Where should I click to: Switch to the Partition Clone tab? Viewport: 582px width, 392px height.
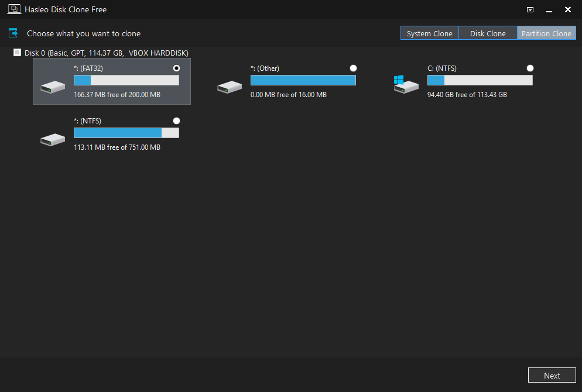pos(546,33)
